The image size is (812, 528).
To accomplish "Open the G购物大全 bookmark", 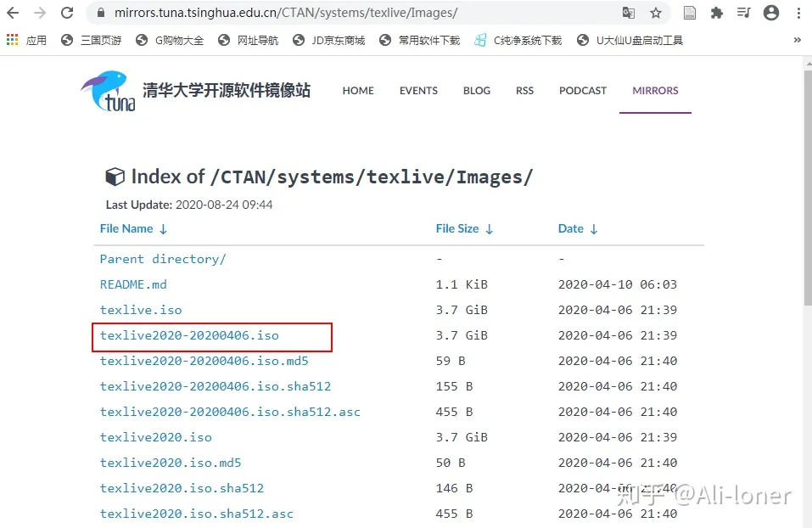I will coord(170,40).
